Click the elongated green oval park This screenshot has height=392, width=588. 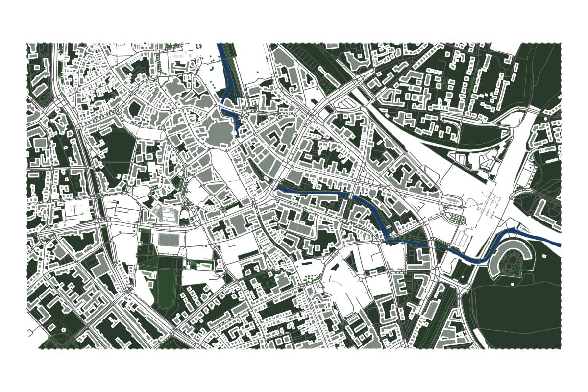pos(166,289)
